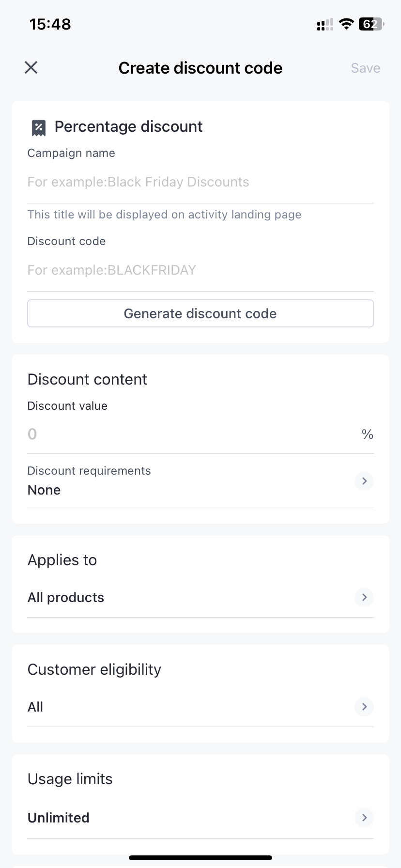Screen dimensions: 401x868
Task: Tap the Wi-Fi status icon
Action: coord(346,24)
